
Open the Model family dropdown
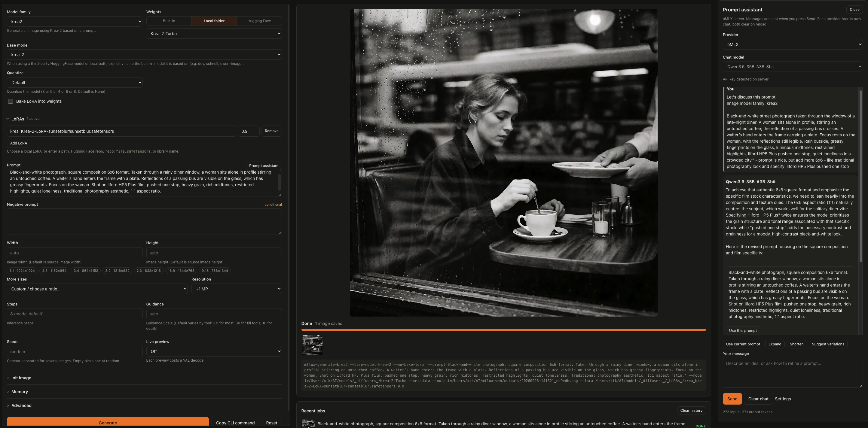(x=75, y=22)
